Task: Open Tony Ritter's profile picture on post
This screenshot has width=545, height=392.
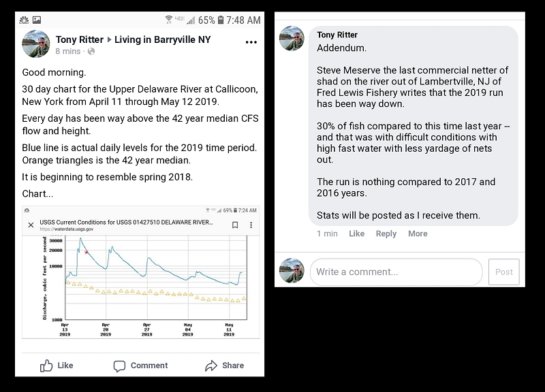Action: (36, 44)
